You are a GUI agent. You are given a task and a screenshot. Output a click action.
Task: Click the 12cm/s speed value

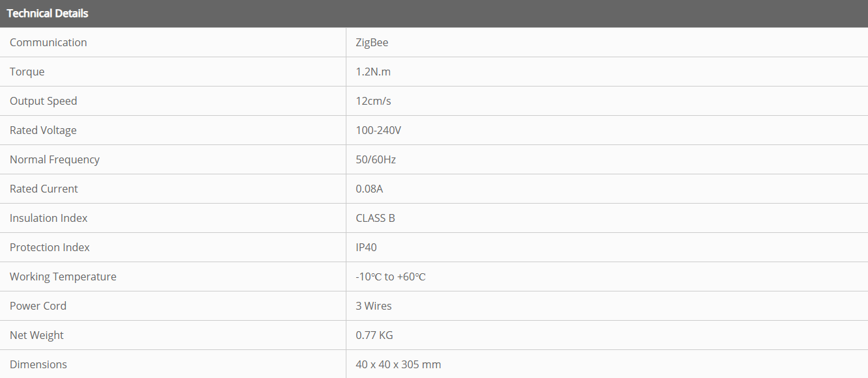pyautogui.click(x=373, y=101)
